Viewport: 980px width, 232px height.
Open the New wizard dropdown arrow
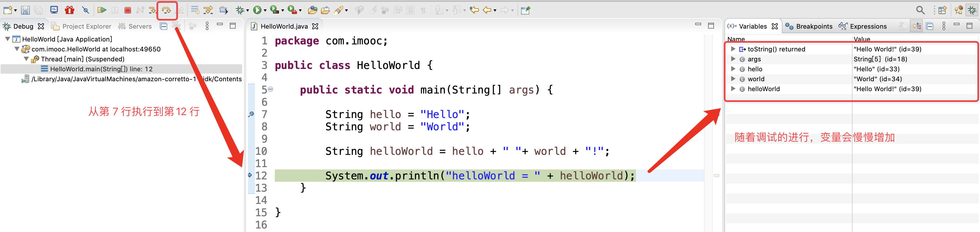(x=15, y=11)
